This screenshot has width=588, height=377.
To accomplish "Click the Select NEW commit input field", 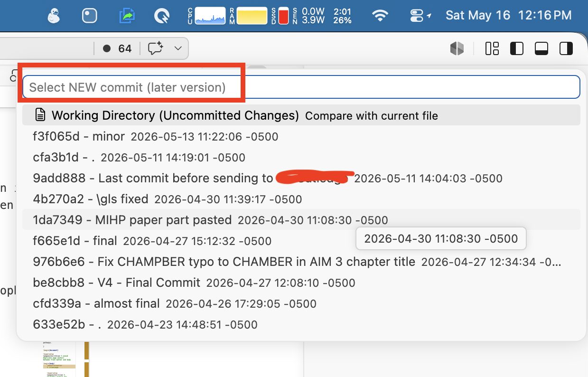I will click(301, 87).
